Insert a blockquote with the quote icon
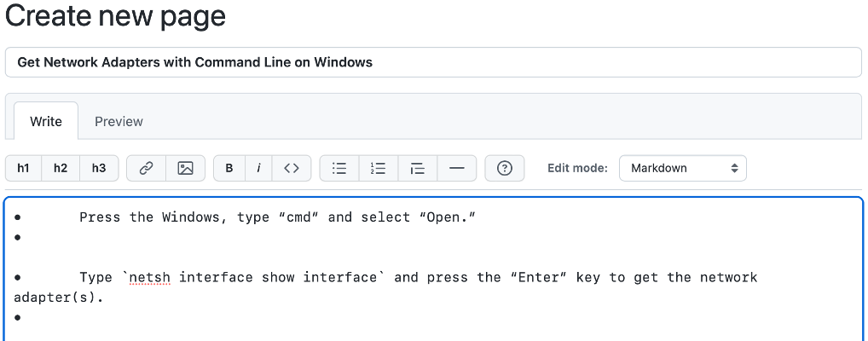The image size is (868, 341). (418, 168)
